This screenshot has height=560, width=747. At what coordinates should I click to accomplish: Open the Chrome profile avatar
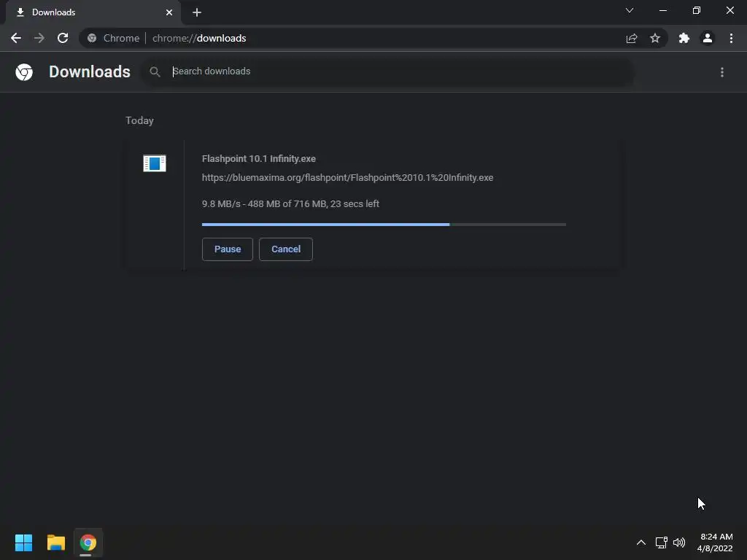tap(708, 38)
